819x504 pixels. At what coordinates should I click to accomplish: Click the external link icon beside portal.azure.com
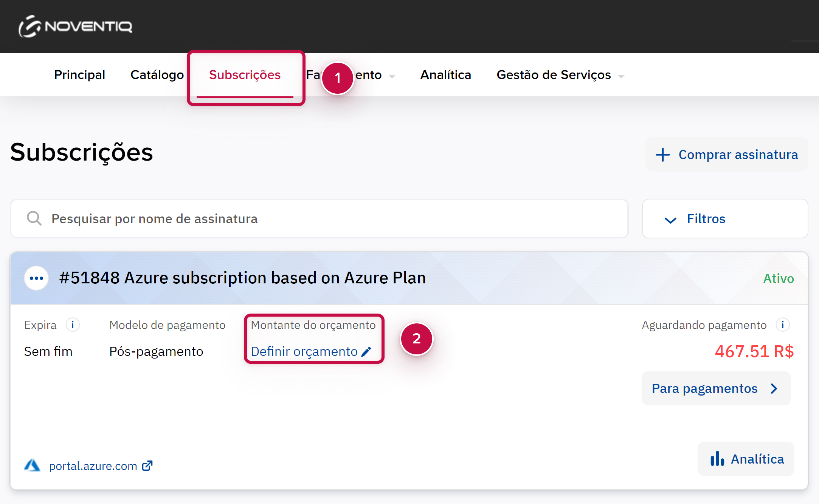[147, 465]
